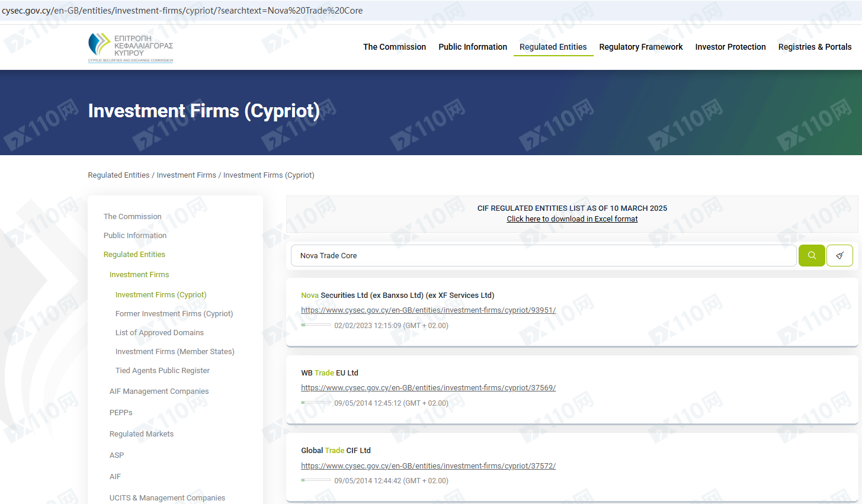Select Regulated Entities top navigation tab
This screenshot has width=862, height=504.
[553, 47]
